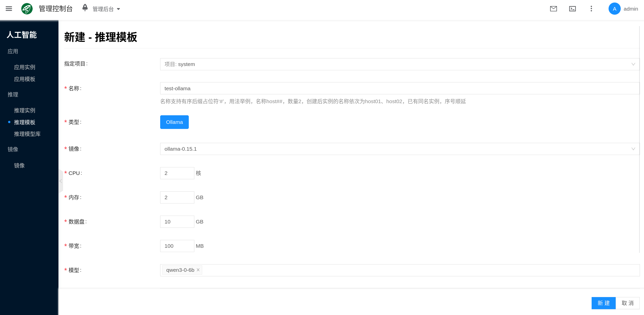Focus the CPU cores number field
This screenshot has height=315, width=644.
point(177,173)
